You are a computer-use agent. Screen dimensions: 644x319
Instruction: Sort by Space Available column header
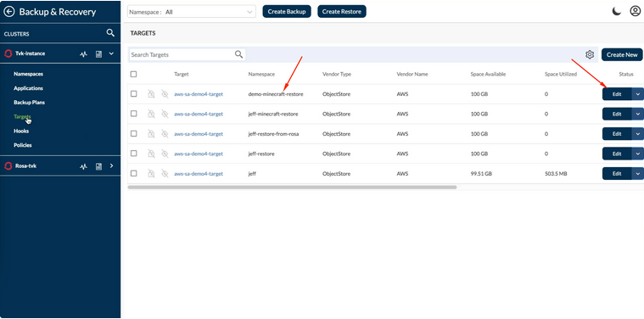click(488, 75)
